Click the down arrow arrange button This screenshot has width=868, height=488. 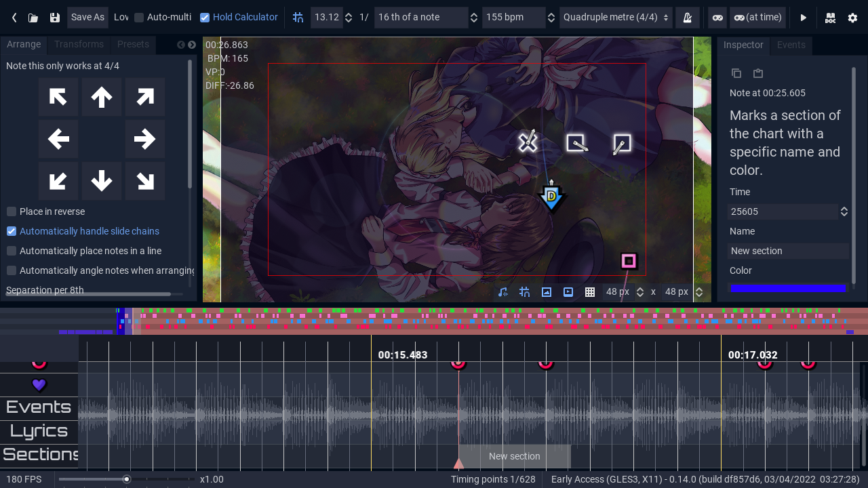[102, 181]
